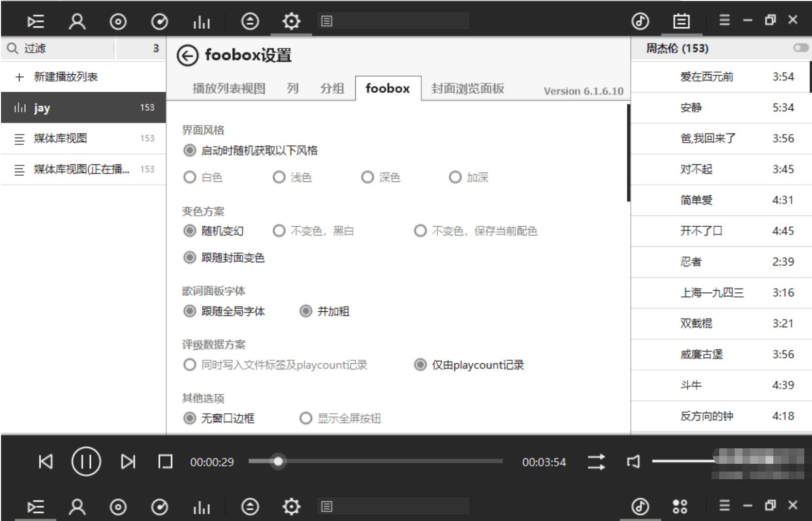Open the hamburger menu in the bottom strip
Image resolution: width=812 pixels, height=521 pixels.
(x=724, y=506)
